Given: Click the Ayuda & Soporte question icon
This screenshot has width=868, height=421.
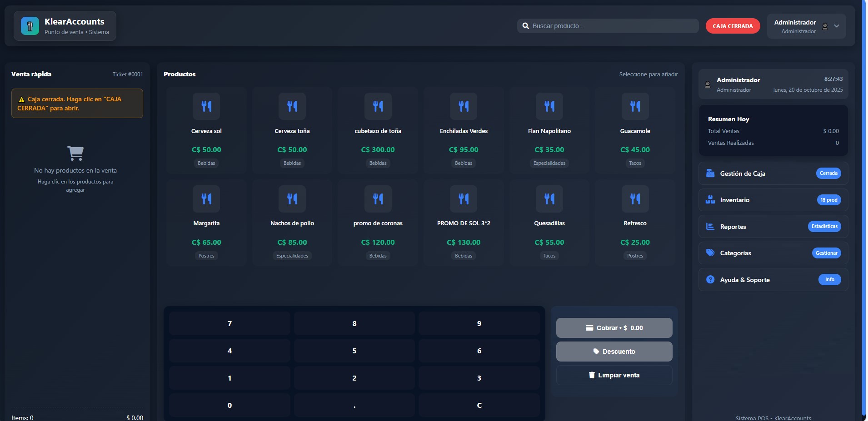Looking at the screenshot, I should tap(710, 280).
